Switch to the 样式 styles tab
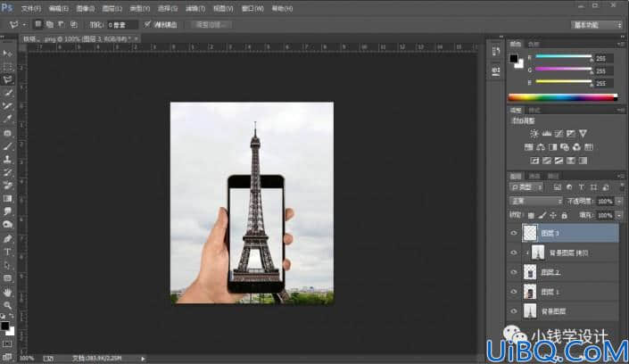This screenshot has height=364, width=629. coord(534,110)
